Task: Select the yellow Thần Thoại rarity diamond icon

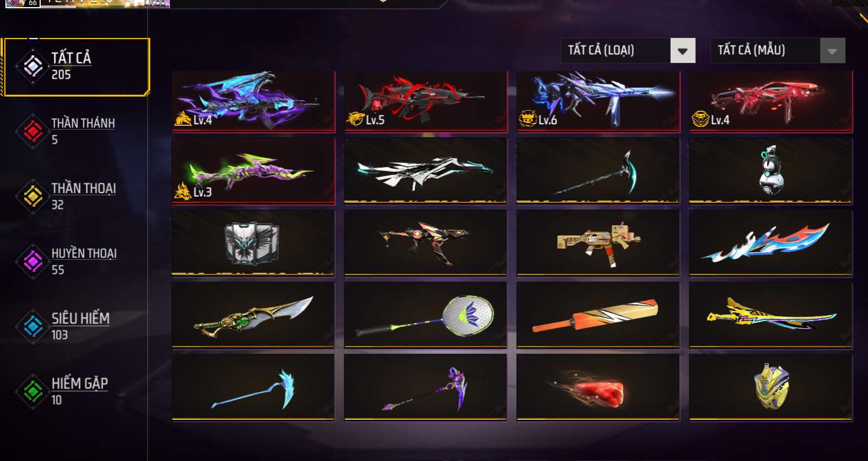Action: pyautogui.click(x=33, y=196)
